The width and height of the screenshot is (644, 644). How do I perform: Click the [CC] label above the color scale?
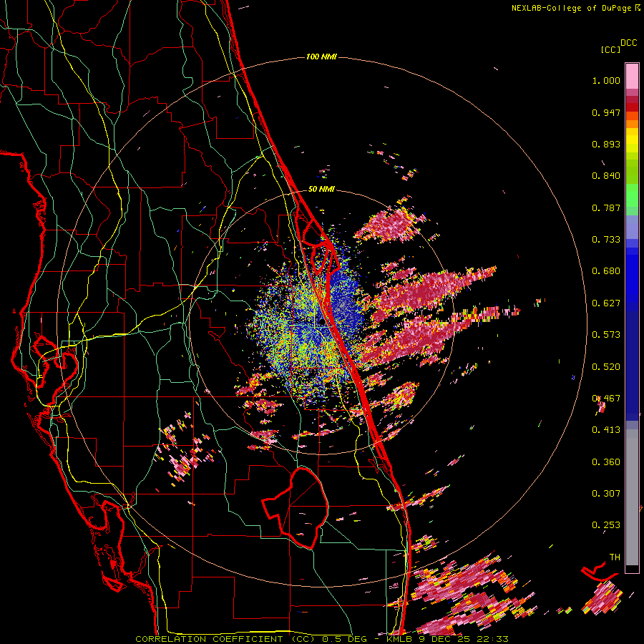610,49
